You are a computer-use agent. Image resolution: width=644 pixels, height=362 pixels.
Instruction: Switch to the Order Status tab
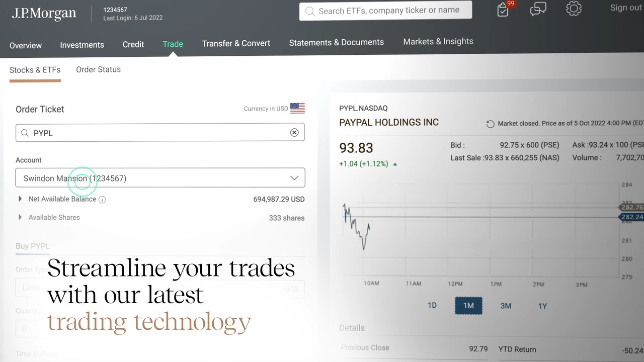[x=98, y=69]
